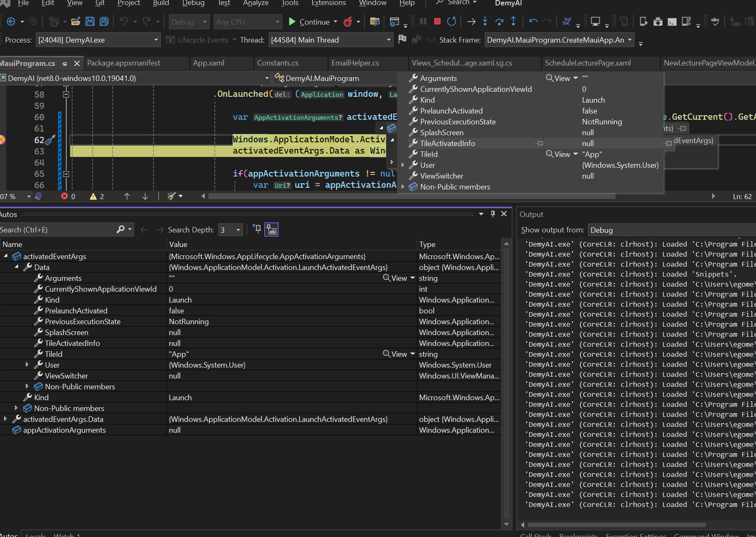Click the Step Out icon

tap(514, 21)
